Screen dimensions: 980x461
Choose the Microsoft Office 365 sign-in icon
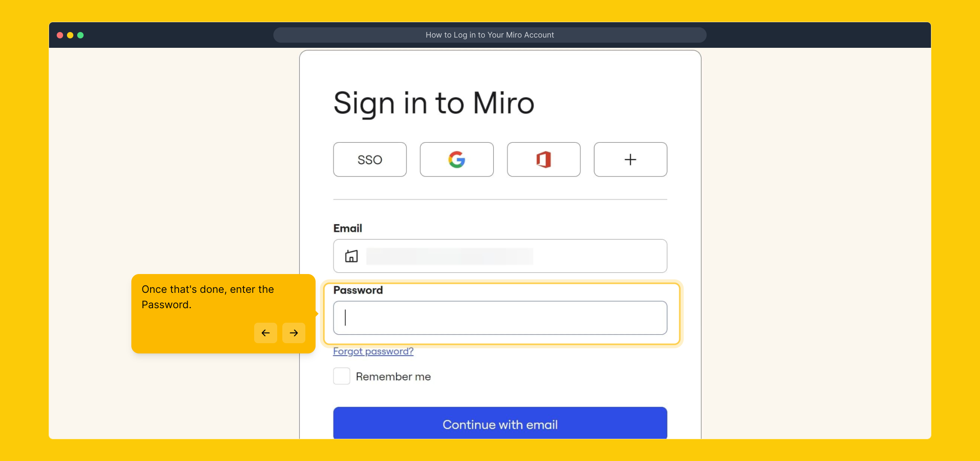pyautogui.click(x=544, y=159)
